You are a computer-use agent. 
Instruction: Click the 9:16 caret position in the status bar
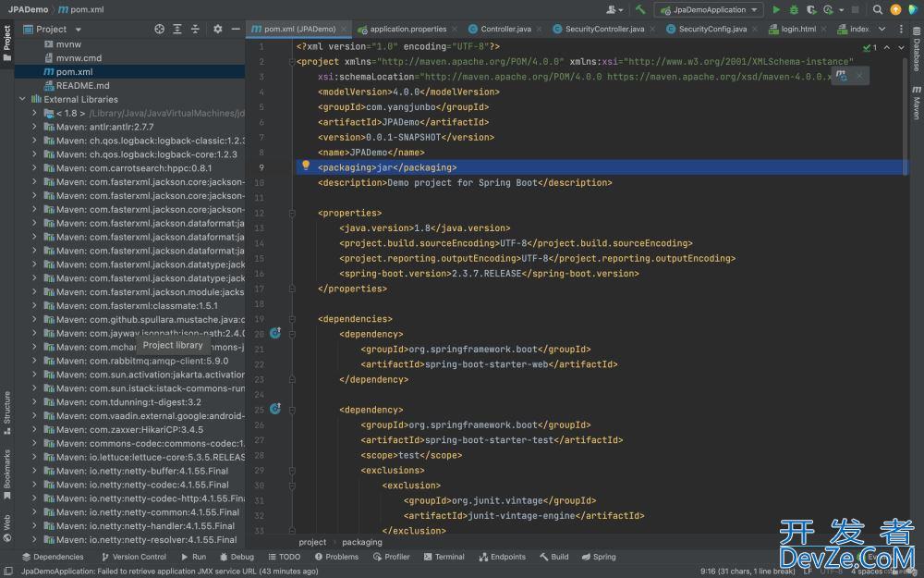[x=748, y=571]
